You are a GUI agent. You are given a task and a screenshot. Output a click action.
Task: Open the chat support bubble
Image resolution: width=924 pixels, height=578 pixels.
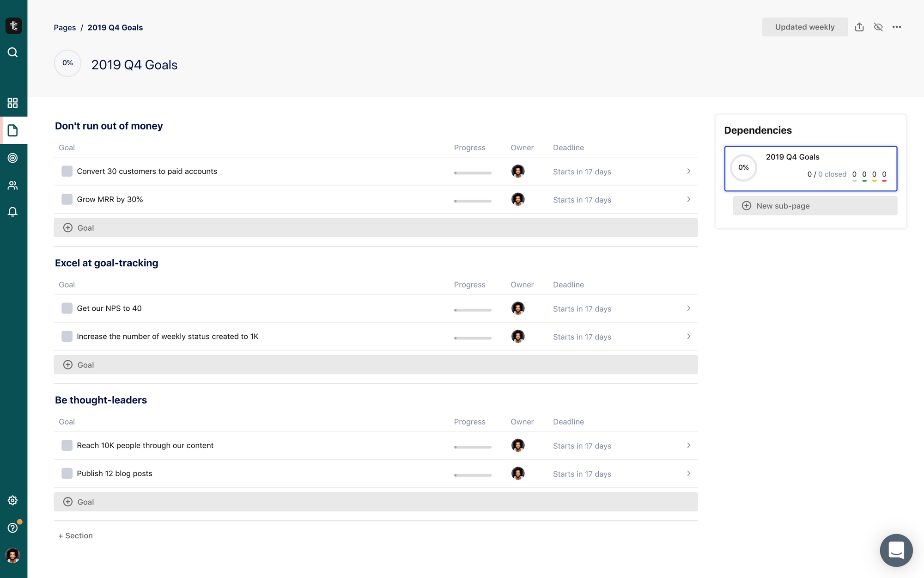(896, 550)
